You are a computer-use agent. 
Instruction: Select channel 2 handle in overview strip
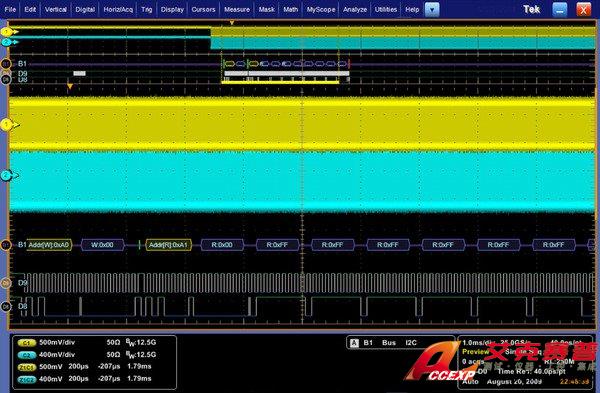coord(7,42)
